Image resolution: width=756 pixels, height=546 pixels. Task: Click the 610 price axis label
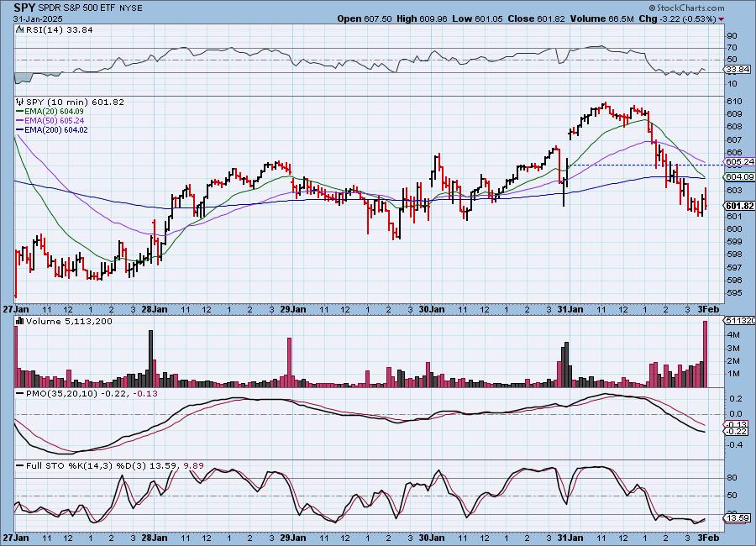tap(734, 102)
